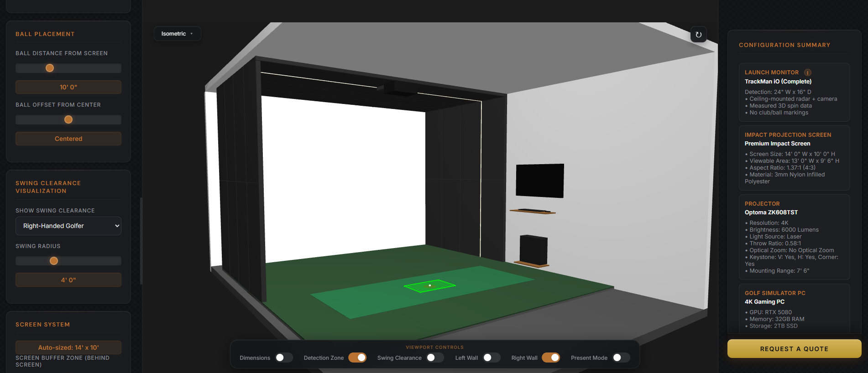This screenshot has width=868, height=373.
Task: Disable the Detection Zone toggle
Action: 357,357
